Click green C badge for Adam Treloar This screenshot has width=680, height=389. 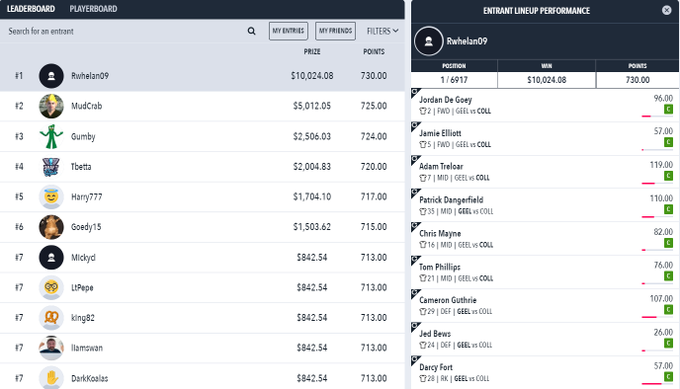[x=668, y=176]
